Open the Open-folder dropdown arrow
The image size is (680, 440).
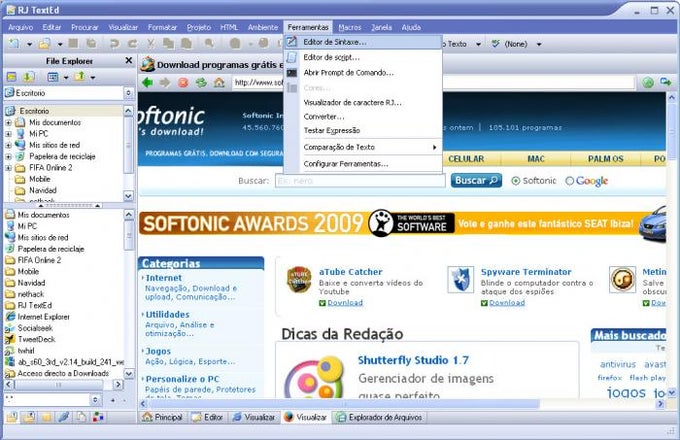click(x=59, y=44)
